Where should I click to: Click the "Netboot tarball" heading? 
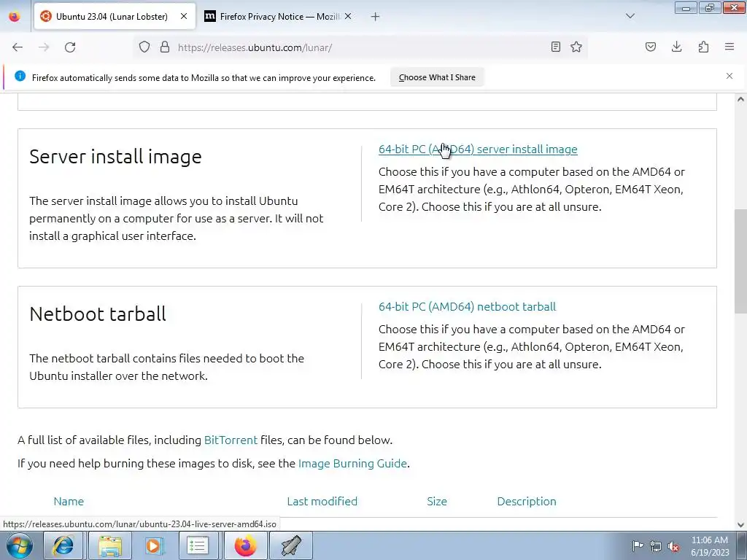pos(98,314)
